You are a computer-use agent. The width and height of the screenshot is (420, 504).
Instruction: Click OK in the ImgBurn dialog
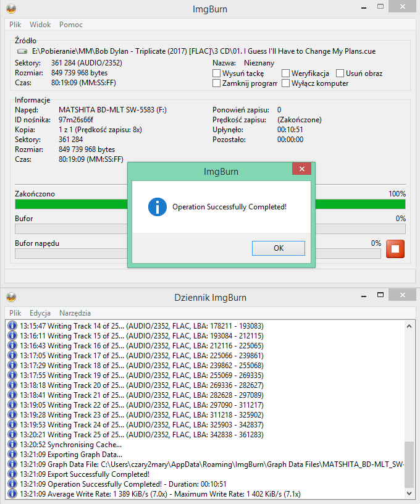(279, 248)
